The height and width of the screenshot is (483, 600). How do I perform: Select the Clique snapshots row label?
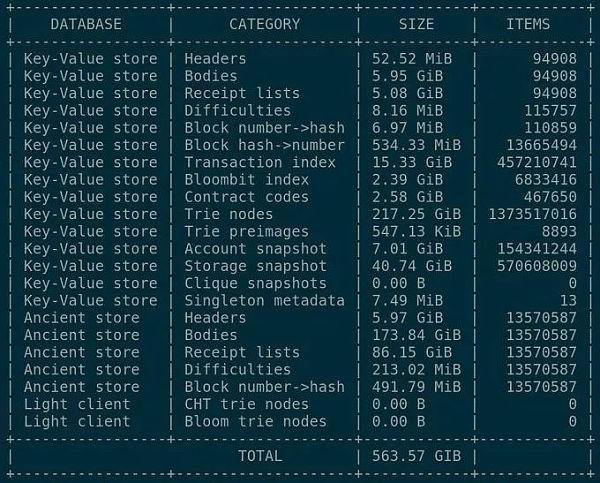255,283
